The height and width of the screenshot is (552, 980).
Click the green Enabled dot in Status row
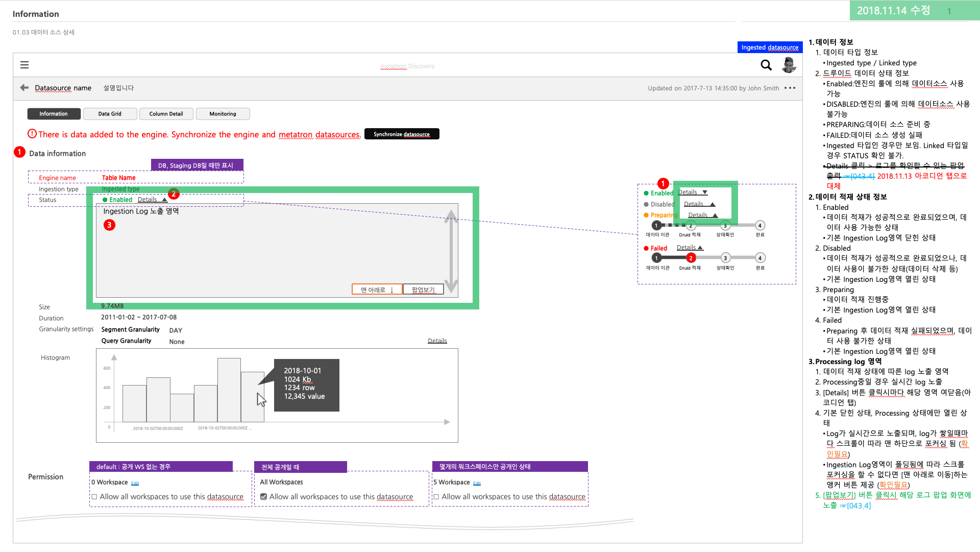coord(105,200)
